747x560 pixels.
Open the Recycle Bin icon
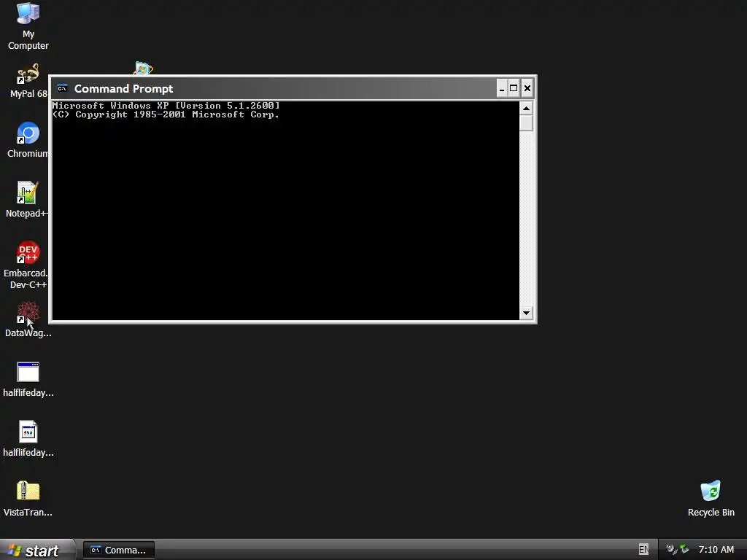click(711, 499)
